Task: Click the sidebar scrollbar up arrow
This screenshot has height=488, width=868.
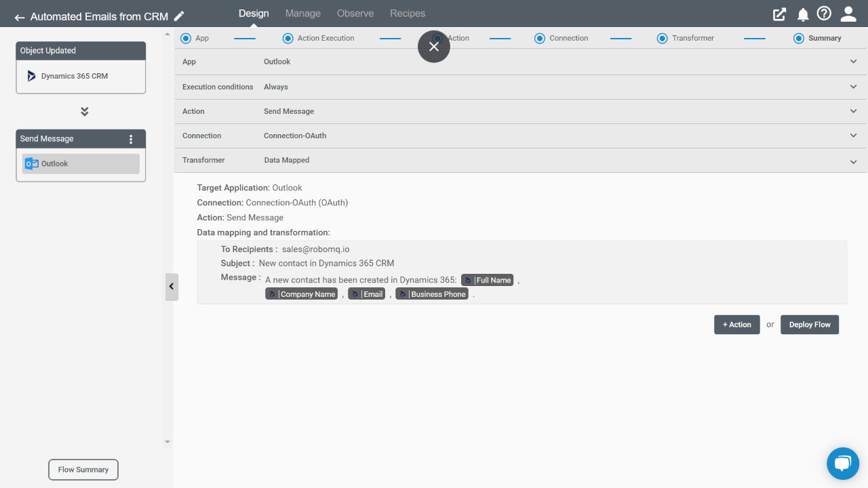Action: click(x=167, y=34)
